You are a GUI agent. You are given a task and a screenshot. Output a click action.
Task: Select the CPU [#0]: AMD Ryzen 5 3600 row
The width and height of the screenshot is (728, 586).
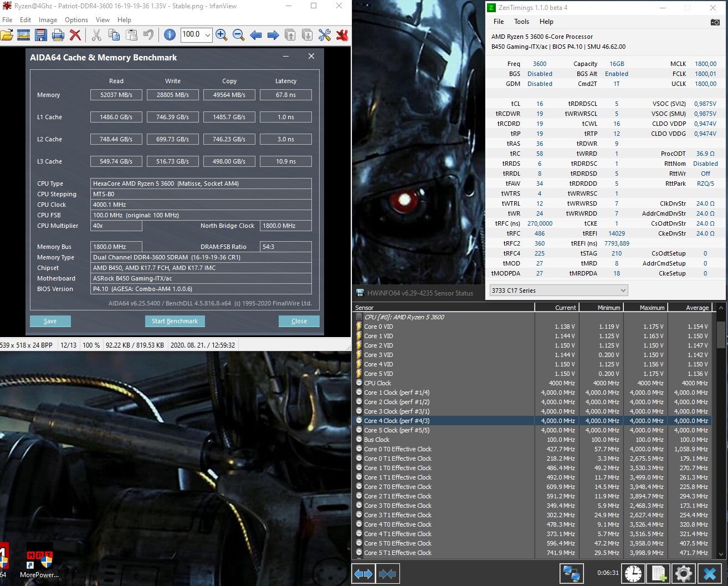pyautogui.click(x=532, y=317)
